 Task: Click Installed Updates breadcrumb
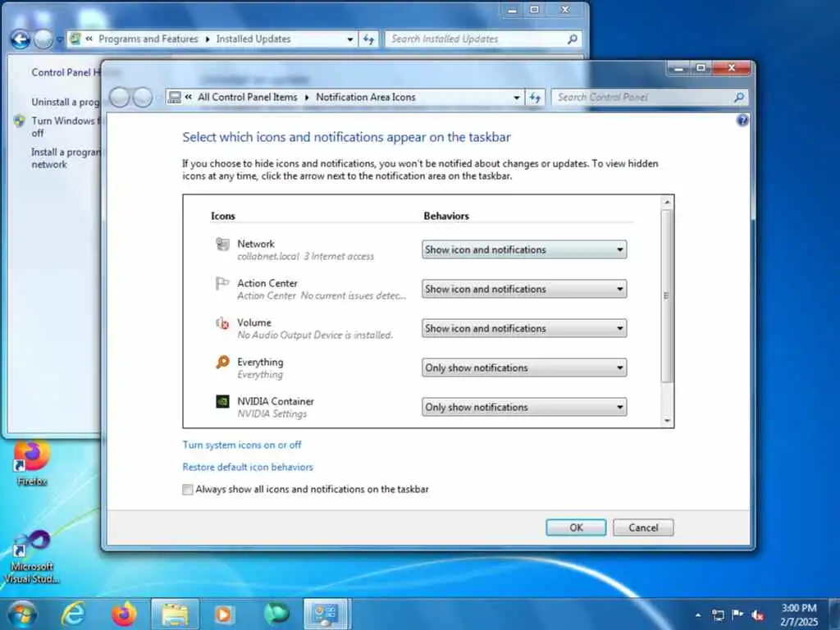253,39
